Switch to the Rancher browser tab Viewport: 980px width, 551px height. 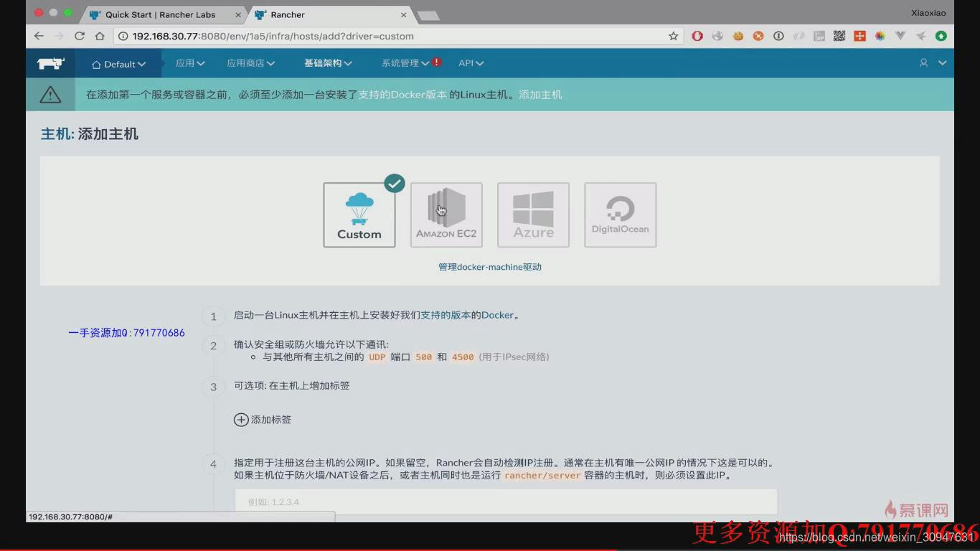click(331, 14)
